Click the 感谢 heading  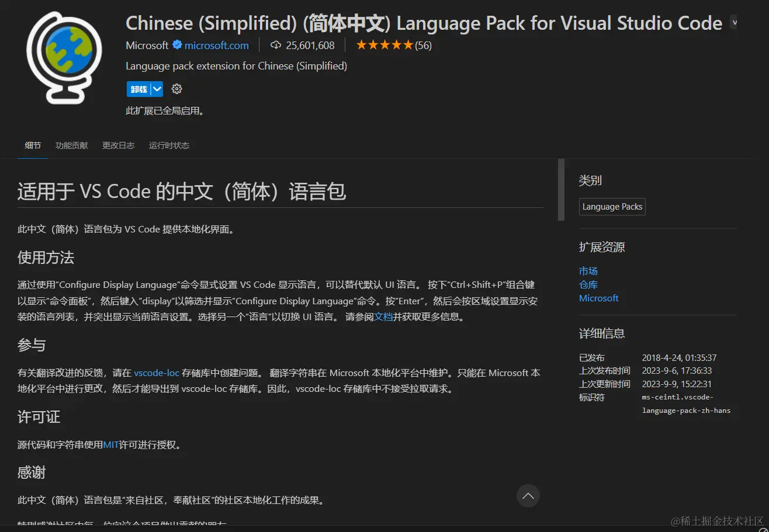pos(32,472)
